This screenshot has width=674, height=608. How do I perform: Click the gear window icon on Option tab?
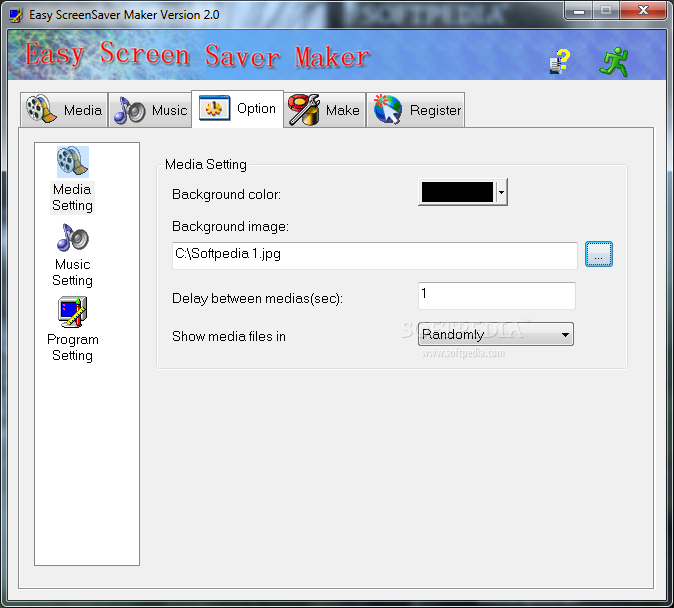pos(214,108)
